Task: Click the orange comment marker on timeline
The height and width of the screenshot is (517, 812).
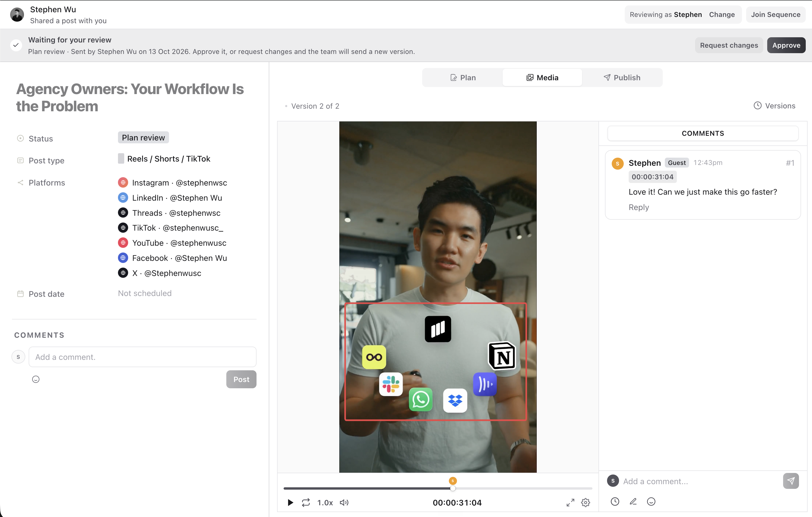Action: (x=453, y=481)
